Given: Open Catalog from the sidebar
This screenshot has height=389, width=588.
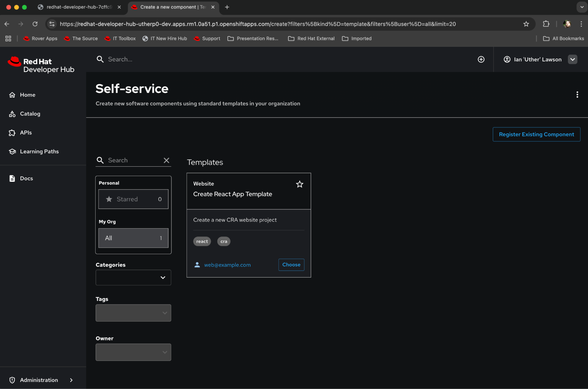Looking at the screenshot, I should (x=30, y=114).
